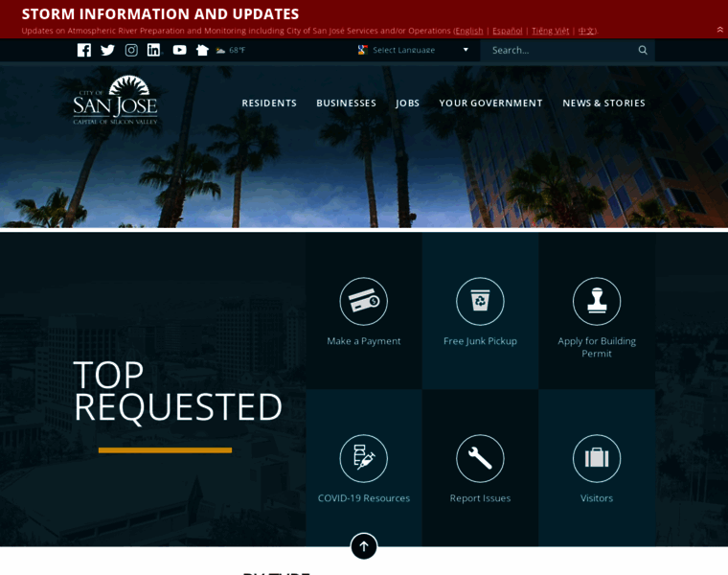Open the Nextdoor house icon
Image resolution: width=728 pixels, height=575 pixels.
[x=202, y=50]
